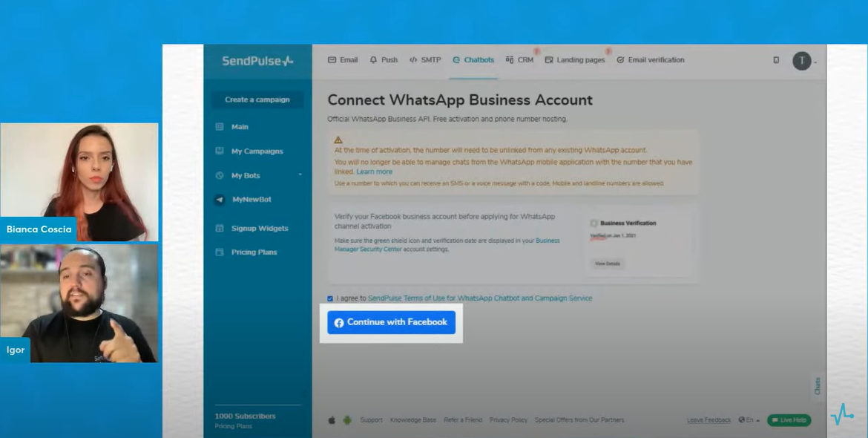Click View Details in verification card
Viewport: 868px width, 438px height.
pyautogui.click(x=608, y=264)
